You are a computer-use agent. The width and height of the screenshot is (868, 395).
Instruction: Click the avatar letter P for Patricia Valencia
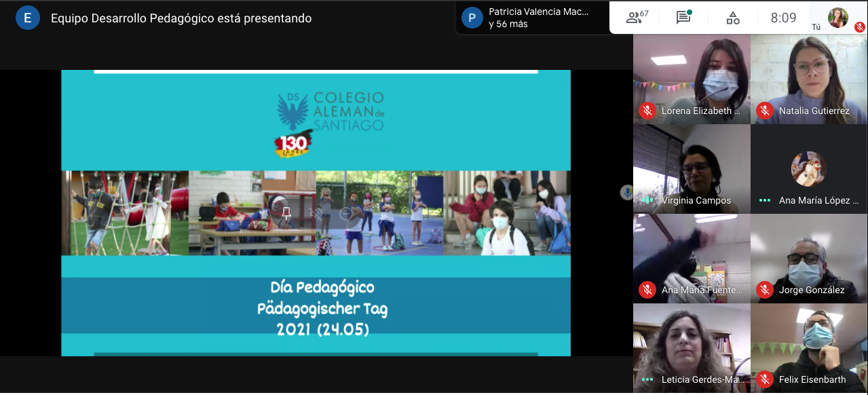(472, 18)
